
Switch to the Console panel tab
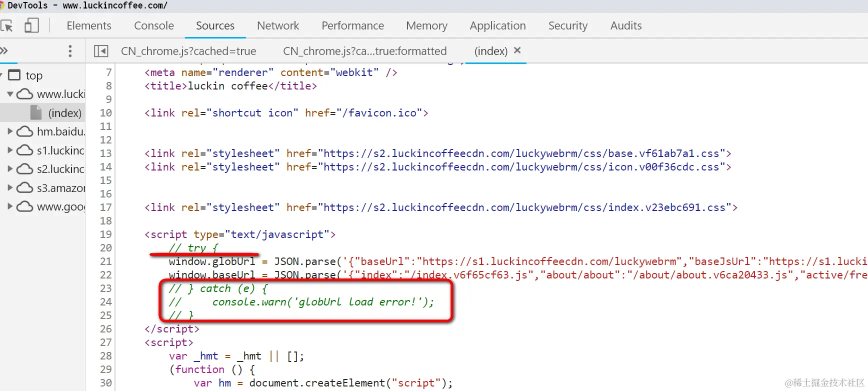click(154, 25)
